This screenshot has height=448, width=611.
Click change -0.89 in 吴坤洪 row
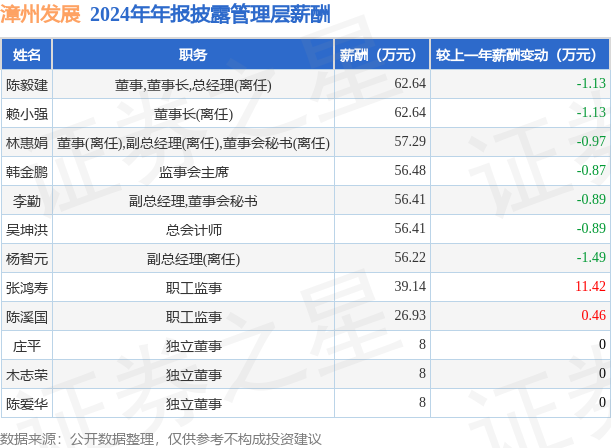tap(591, 228)
